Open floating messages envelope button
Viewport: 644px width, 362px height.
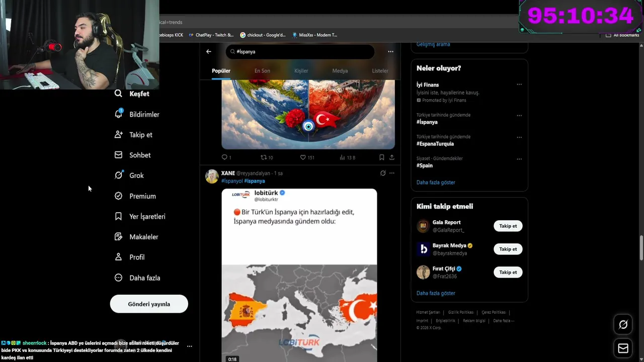coord(623,348)
